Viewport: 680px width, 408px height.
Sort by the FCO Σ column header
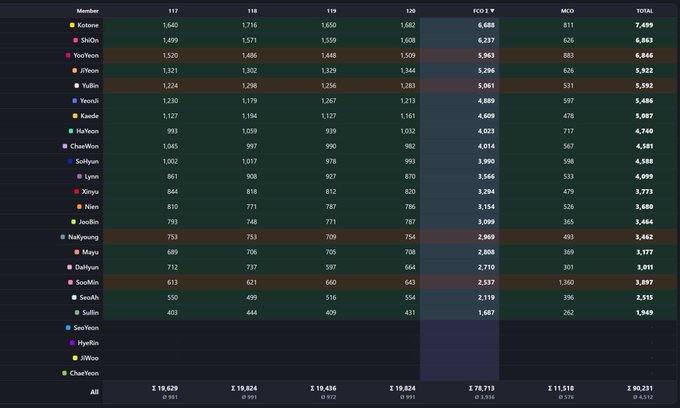pyautogui.click(x=484, y=11)
